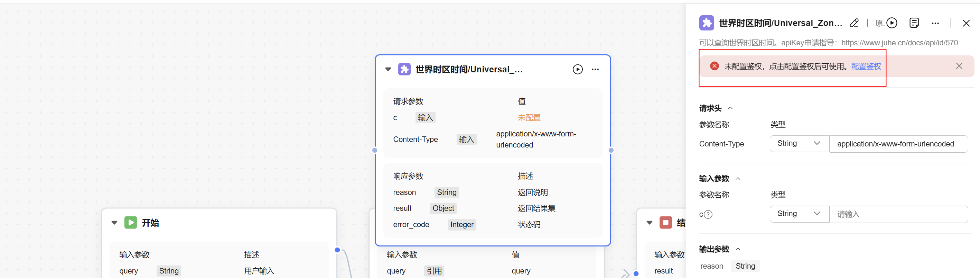
Task: Run the Universal_Zone node from canvas card
Action: [x=578, y=69]
